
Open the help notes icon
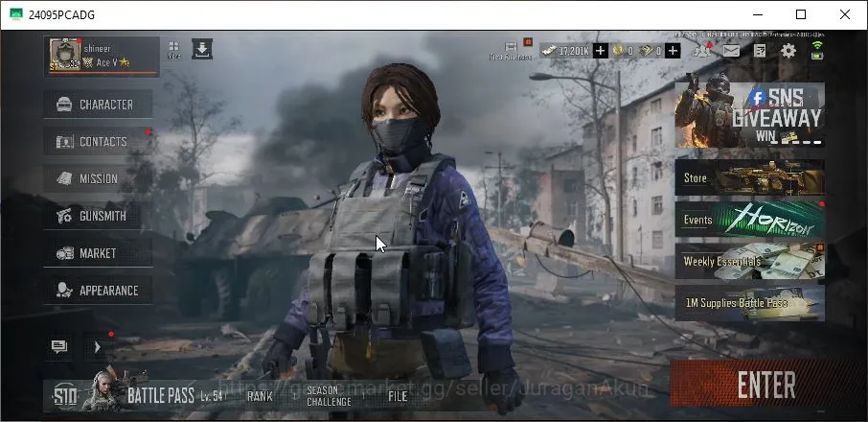click(760, 51)
